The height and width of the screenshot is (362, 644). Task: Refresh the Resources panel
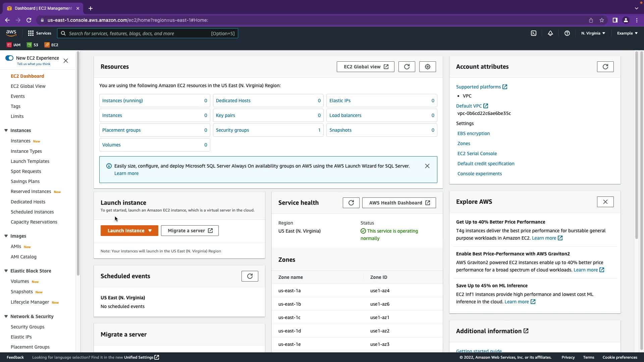click(x=407, y=67)
